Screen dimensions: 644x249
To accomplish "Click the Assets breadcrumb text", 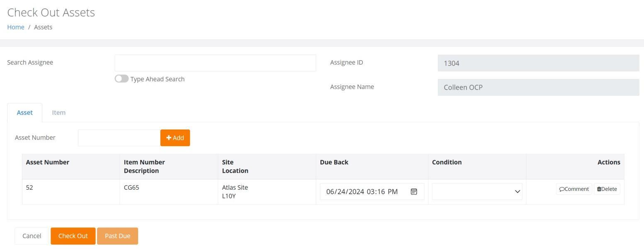I will click(43, 27).
